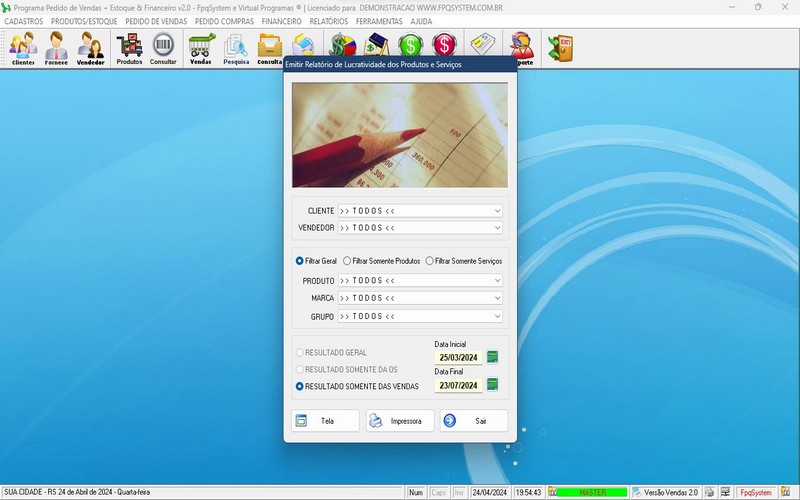Open calendar picker for Data Inicial
800x500 pixels.
pos(492,357)
